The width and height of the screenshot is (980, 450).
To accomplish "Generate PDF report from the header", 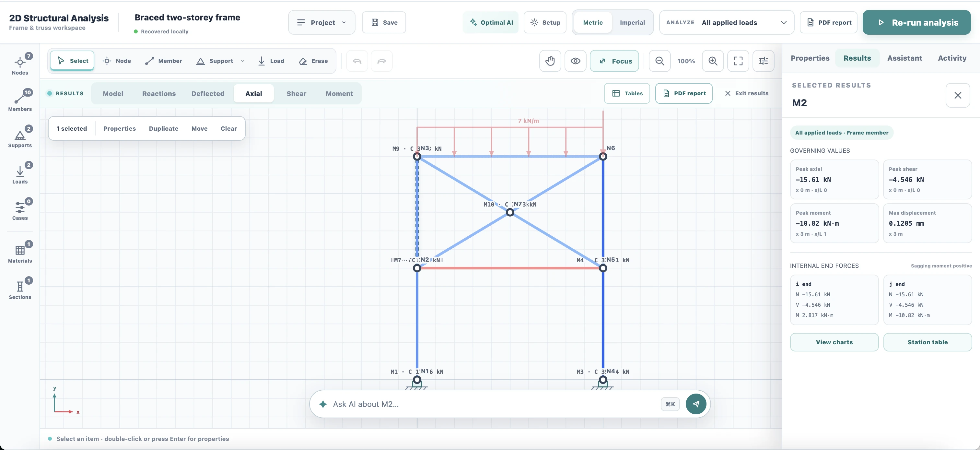I will pos(829,22).
